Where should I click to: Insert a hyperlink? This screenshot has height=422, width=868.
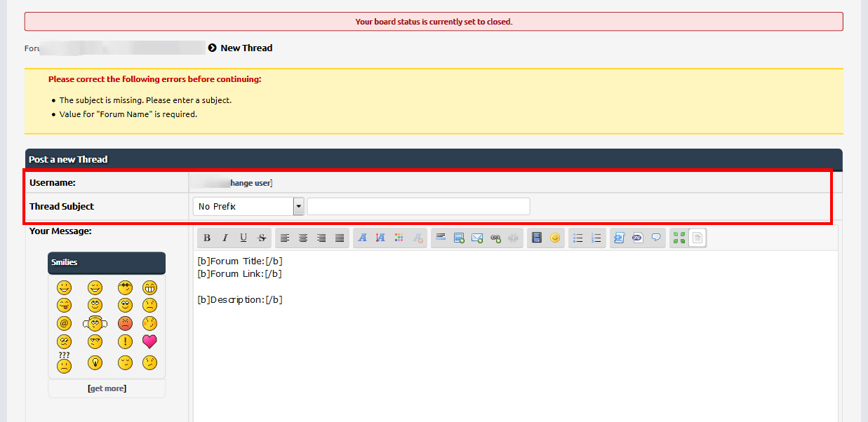coord(495,238)
